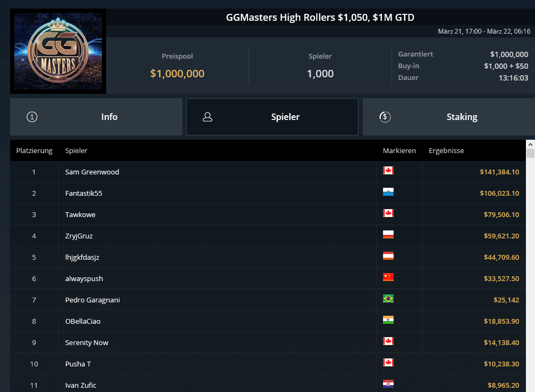This screenshot has height=392, width=535.
Task: Click placement number 10
Action: (x=34, y=364)
